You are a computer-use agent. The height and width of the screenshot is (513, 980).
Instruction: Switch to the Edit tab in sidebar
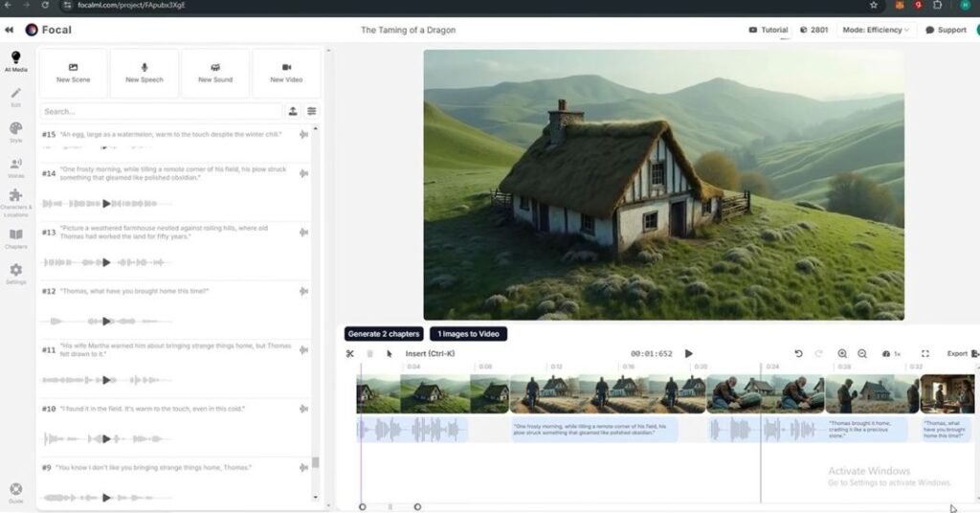click(15, 97)
